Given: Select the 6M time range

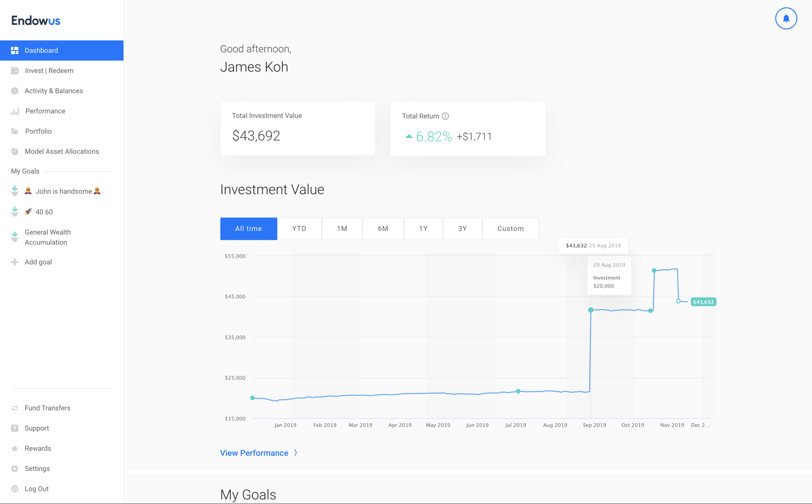Looking at the screenshot, I should pos(383,228).
